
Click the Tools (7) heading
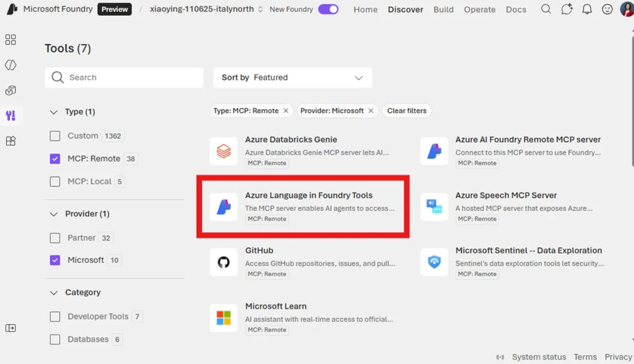click(68, 49)
